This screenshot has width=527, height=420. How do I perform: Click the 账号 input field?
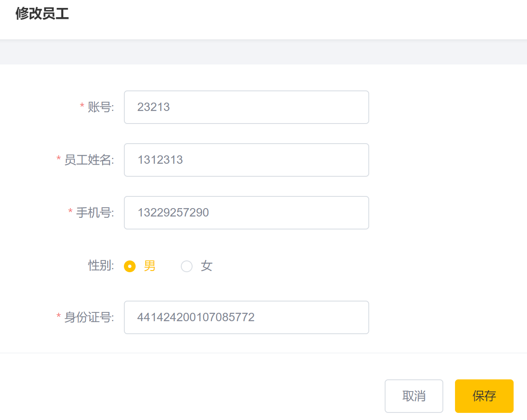point(246,107)
